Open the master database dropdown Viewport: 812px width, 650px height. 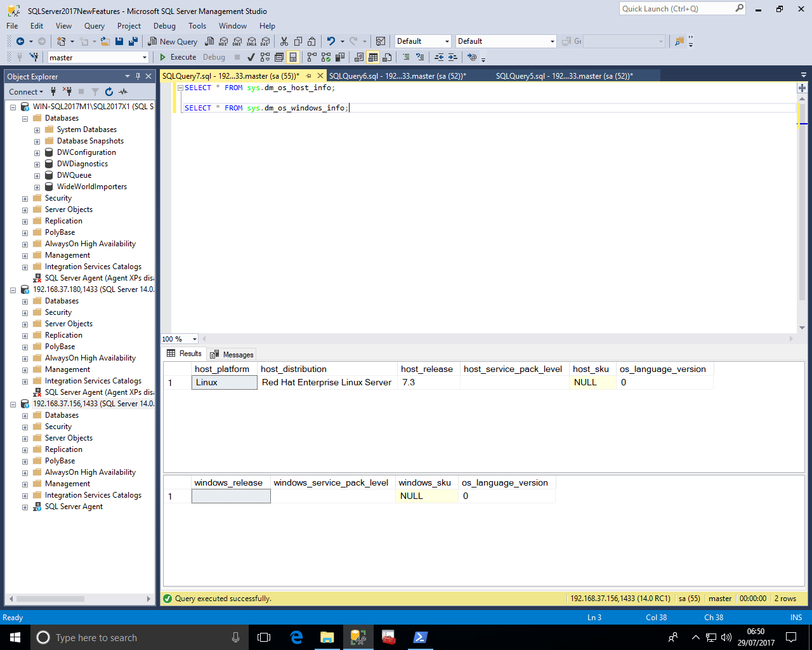click(145, 58)
